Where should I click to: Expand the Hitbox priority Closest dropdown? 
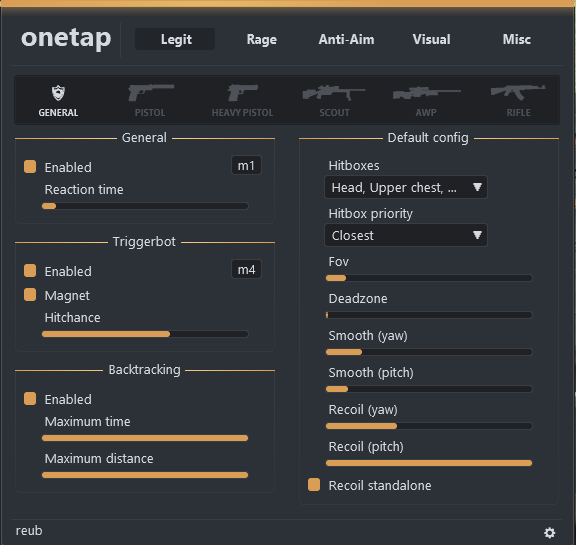(406, 235)
